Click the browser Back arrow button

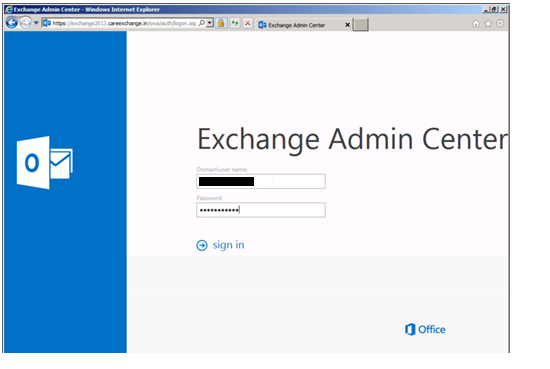pyautogui.click(x=12, y=23)
